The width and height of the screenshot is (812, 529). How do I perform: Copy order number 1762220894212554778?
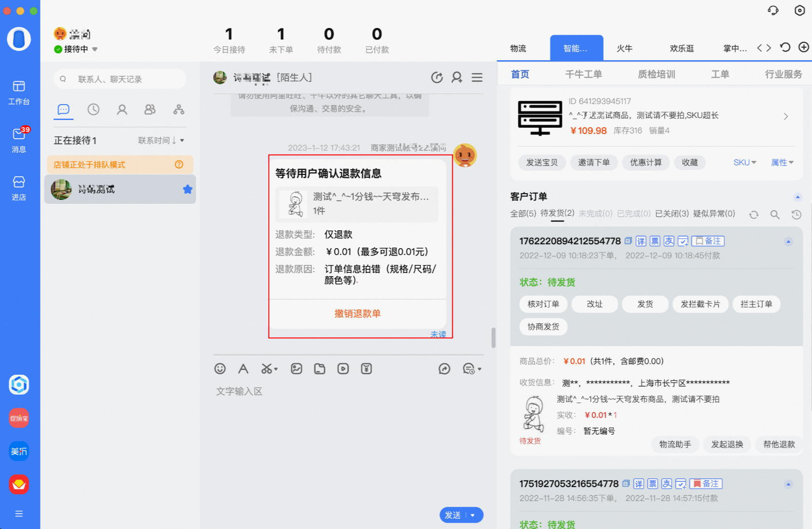[x=628, y=240]
